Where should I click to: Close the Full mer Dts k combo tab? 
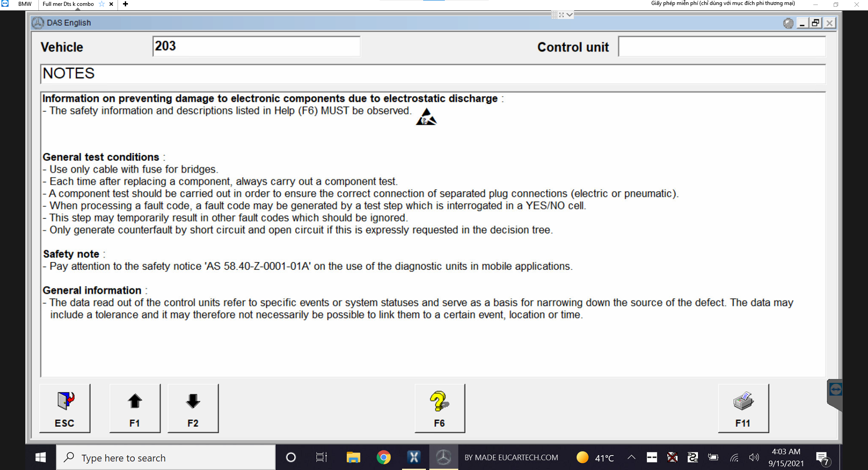click(111, 4)
